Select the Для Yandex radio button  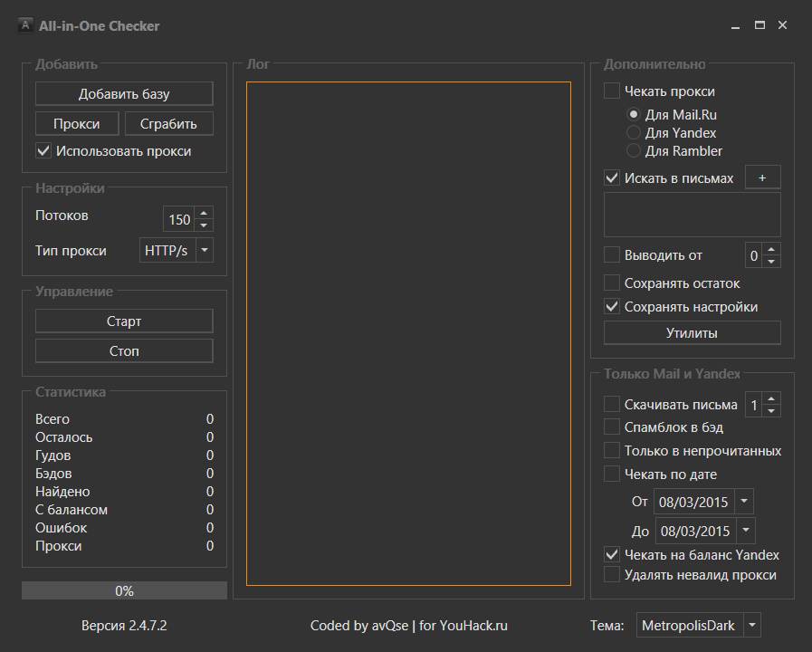(634, 133)
